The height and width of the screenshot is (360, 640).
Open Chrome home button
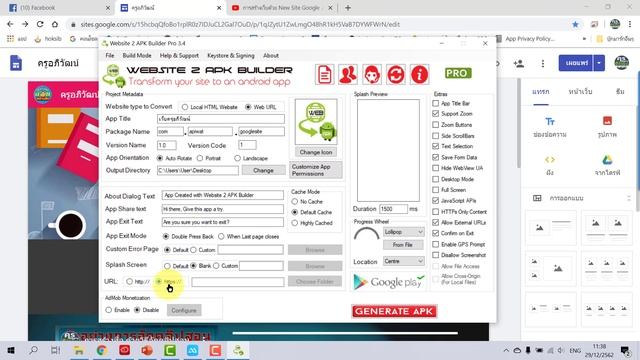[x=55, y=24]
